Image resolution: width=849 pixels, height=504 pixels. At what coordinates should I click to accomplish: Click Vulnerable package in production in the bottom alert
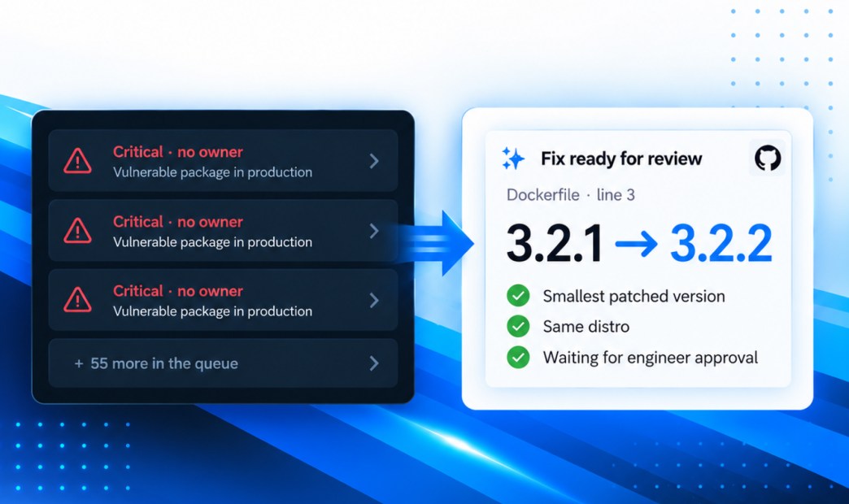click(x=212, y=311)
